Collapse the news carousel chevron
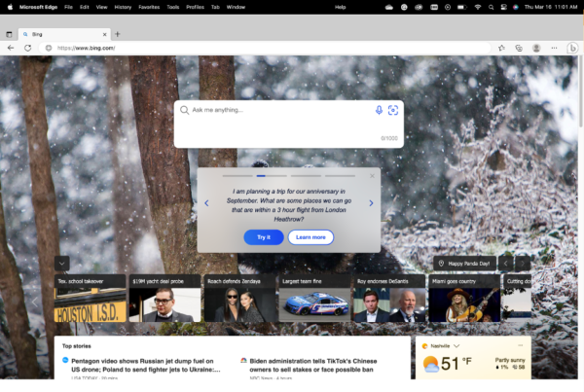This screenshot has width=584, height=392. pos(62,264)
